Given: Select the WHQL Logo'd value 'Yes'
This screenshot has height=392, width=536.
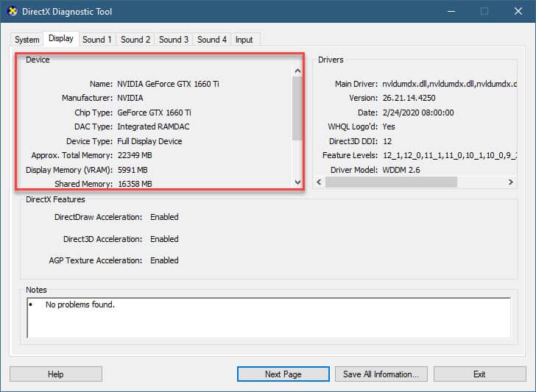Looking at the screenshot, I should click(x=389, y=126).
